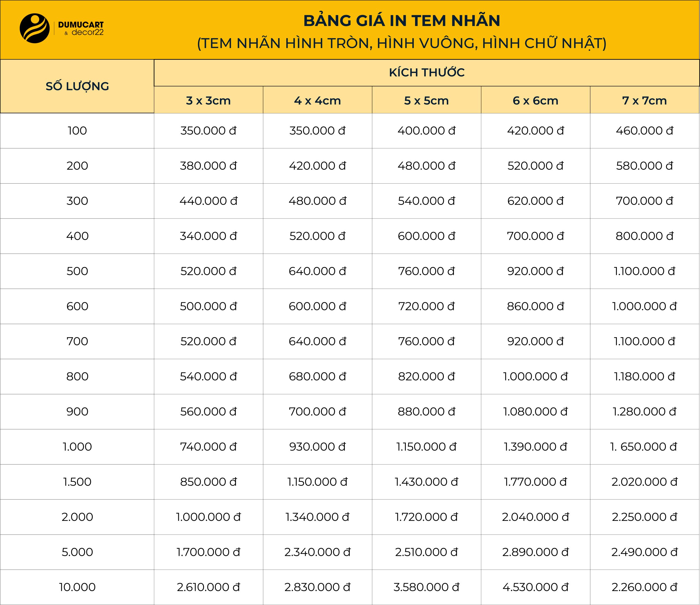Viewport: 700px width, 605px height.
Task: Select the 2.020.000 đ price cell
Action: coord(644,482)
